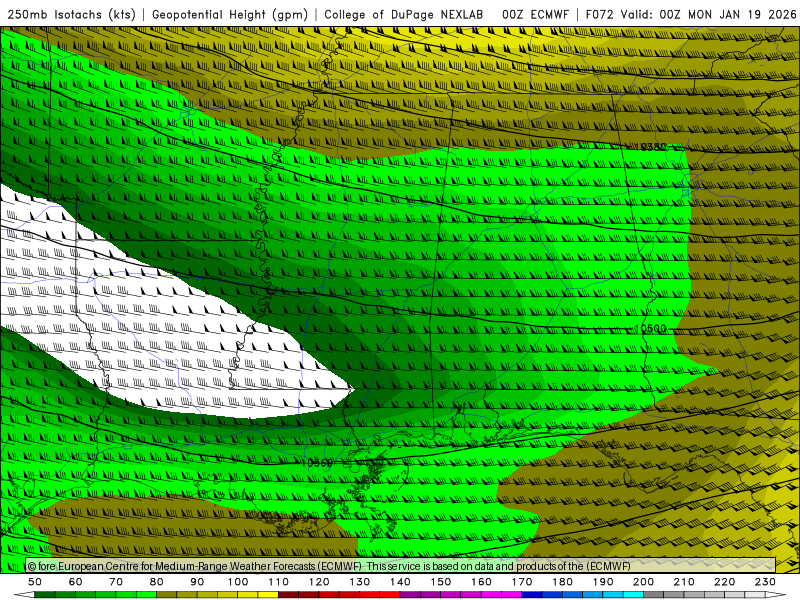This screenshot has width=800, height=600.
Task: Click the 110 value on the color scale
Action: tap(279, 582)
